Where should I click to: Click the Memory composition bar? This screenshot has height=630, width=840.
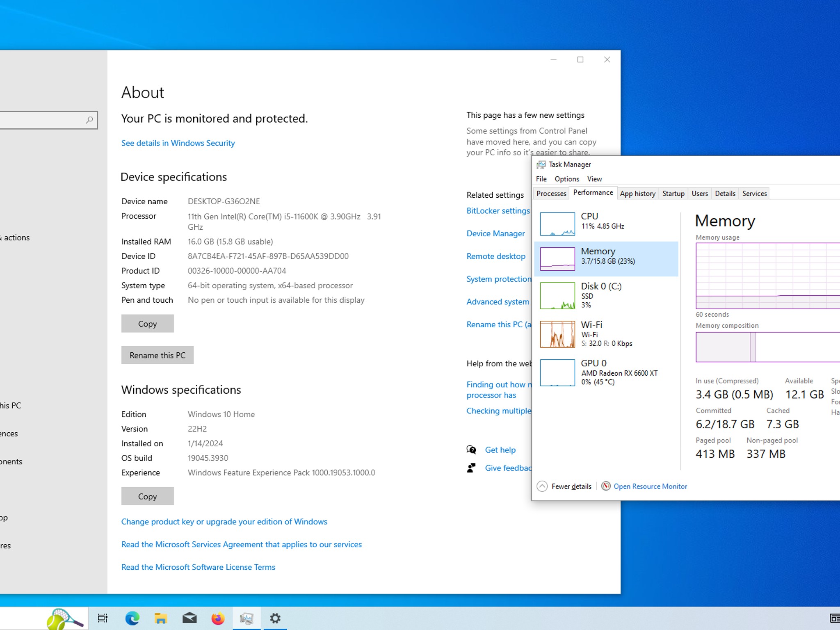[768, 347]
